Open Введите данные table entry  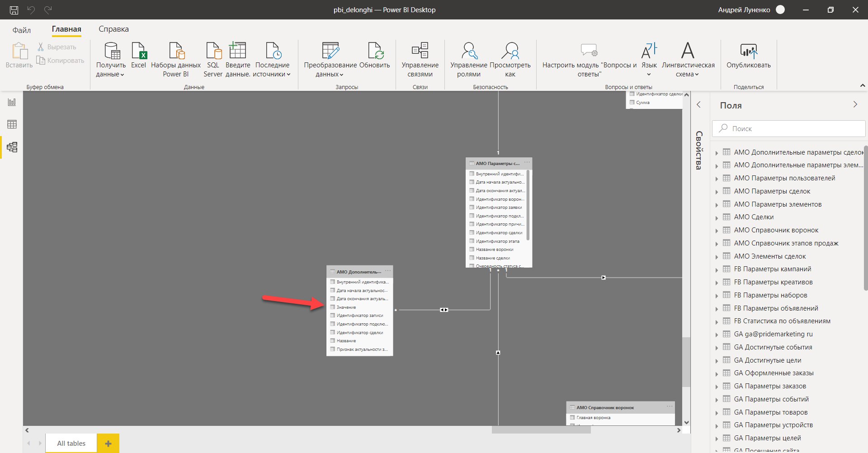pos(238,59)
